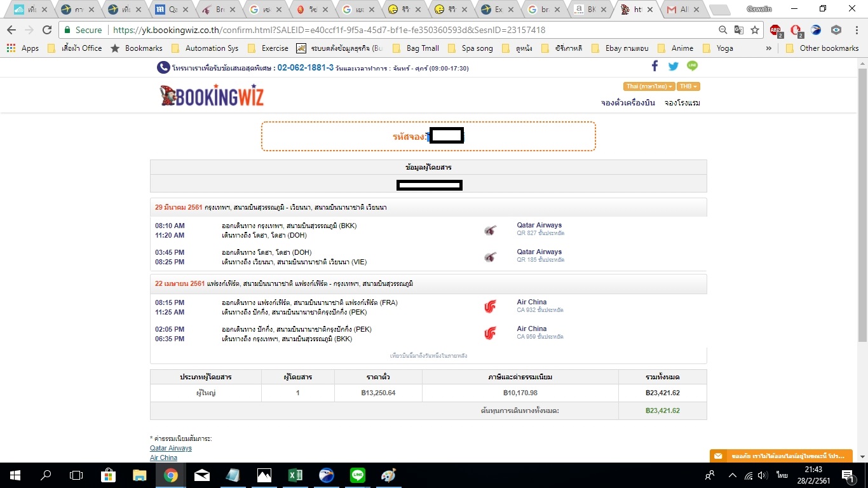868x488 pixels.
Task: Open the Wi-Fi network icon in tray
Action: tap(749, 475)
